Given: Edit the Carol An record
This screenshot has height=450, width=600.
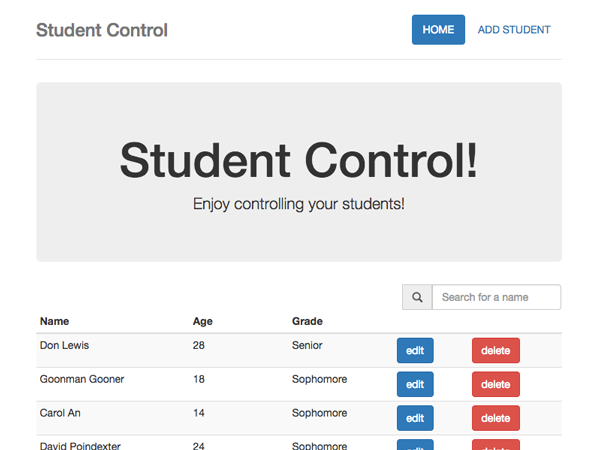Looking at the screenshot, I should 415,418.
